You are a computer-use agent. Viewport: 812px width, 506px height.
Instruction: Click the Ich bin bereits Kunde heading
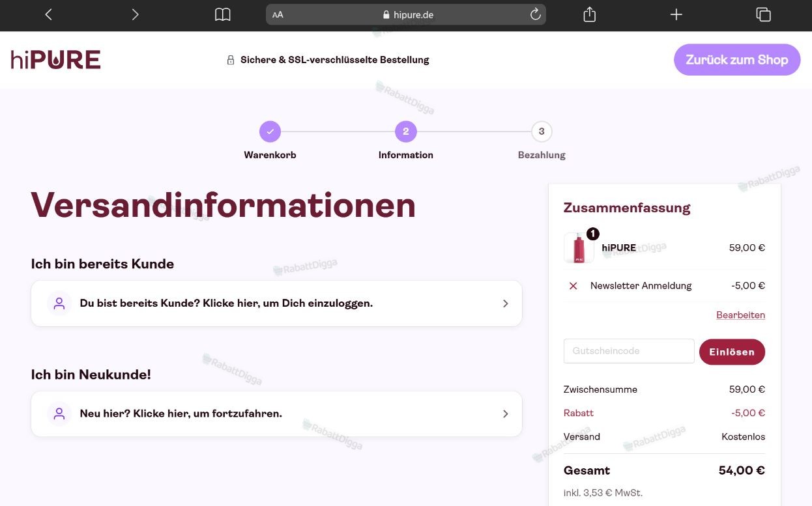102,264
